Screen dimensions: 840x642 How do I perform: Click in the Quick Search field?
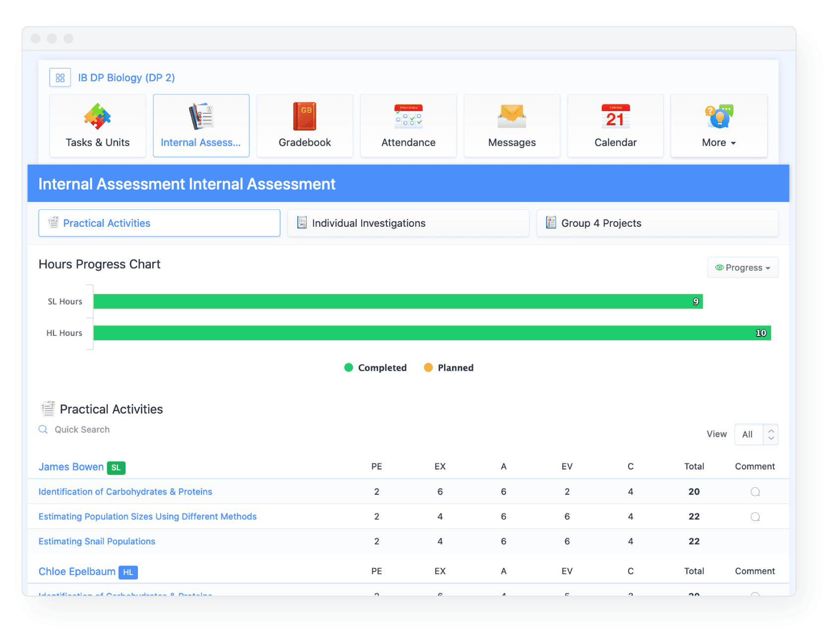pos(82,430)
